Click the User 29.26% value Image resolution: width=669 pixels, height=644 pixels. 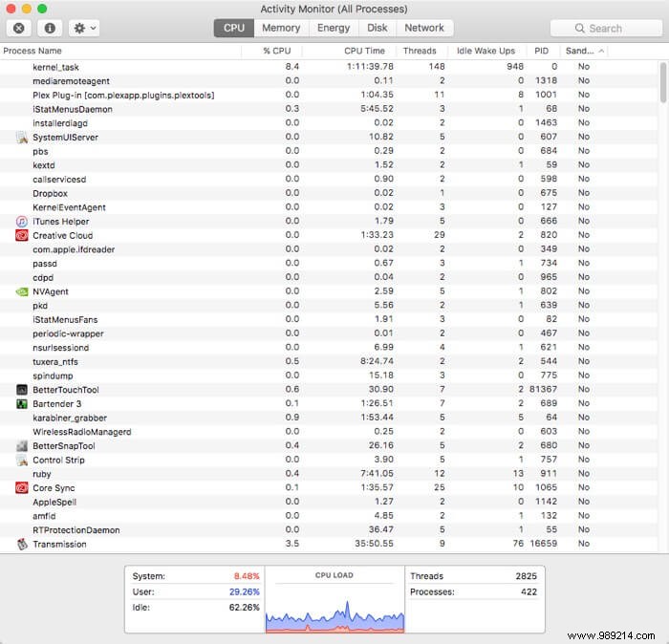click(245, 592)
